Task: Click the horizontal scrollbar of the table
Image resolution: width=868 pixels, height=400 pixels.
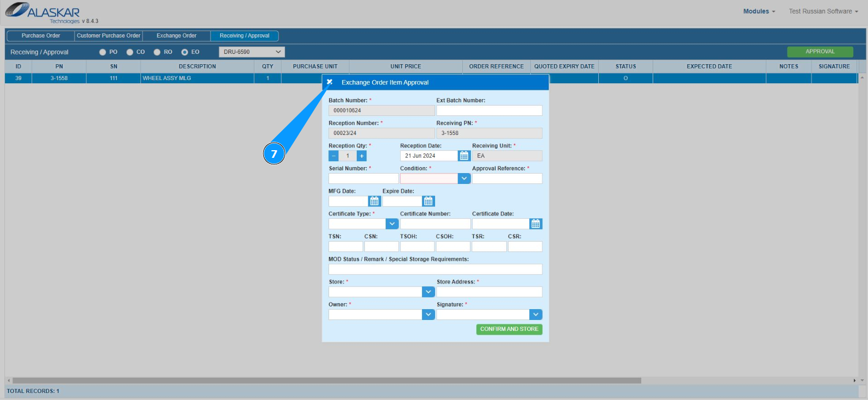Action: coord(326,380)
